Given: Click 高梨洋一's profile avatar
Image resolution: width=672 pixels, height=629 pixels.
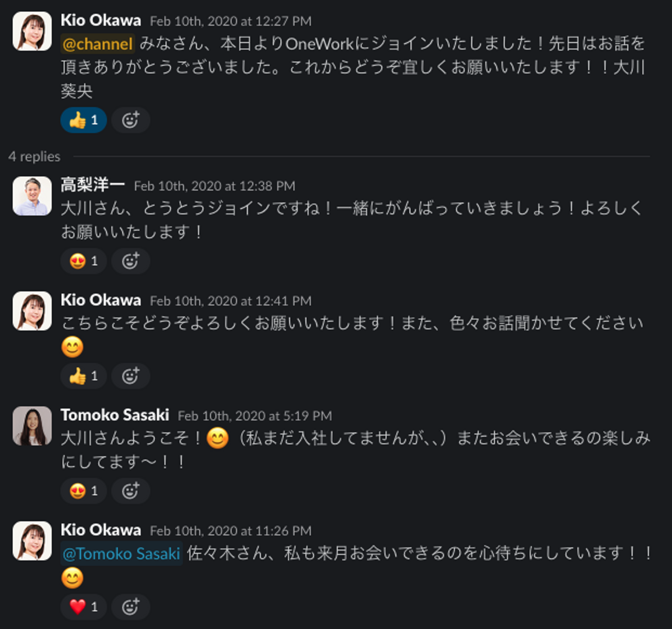Looking at the screenshot, I should [32, 196].
